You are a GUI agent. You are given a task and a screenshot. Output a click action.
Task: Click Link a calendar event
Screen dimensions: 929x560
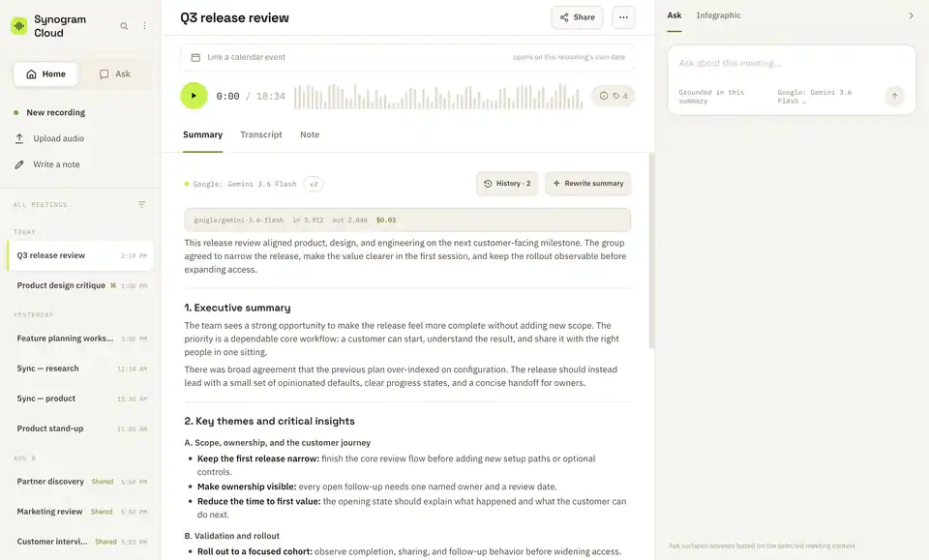click(407, 57)
